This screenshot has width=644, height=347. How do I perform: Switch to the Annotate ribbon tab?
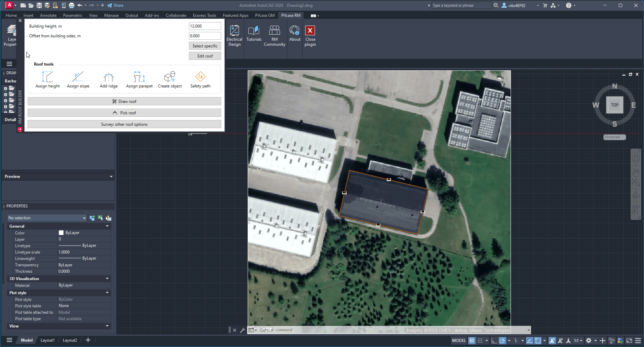point(48,15)
